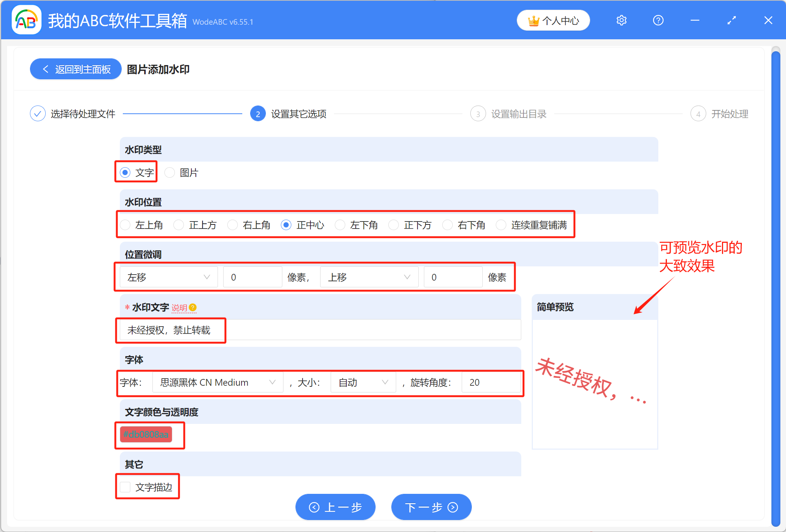
Task: Enable the 文字描边 checkbox
Action: pyautogui.click(x=125, y=487)
